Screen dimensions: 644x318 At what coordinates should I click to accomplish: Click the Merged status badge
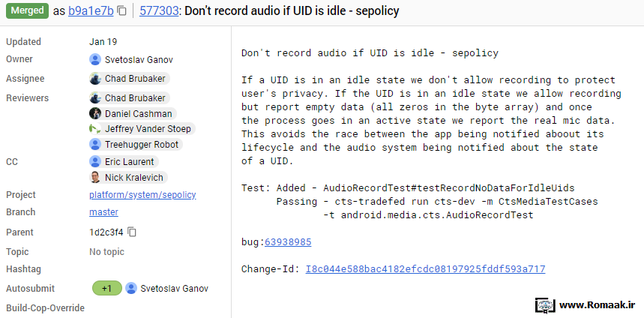[27, 10]
